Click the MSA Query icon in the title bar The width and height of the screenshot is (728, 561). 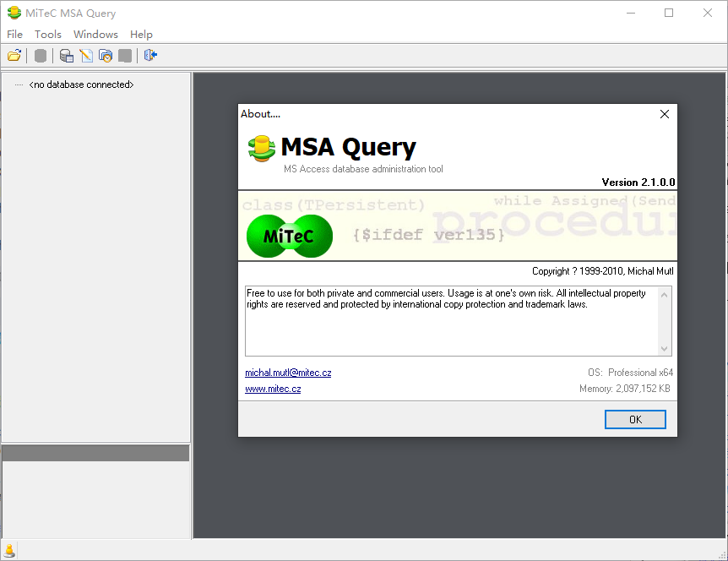coord(14,13)
